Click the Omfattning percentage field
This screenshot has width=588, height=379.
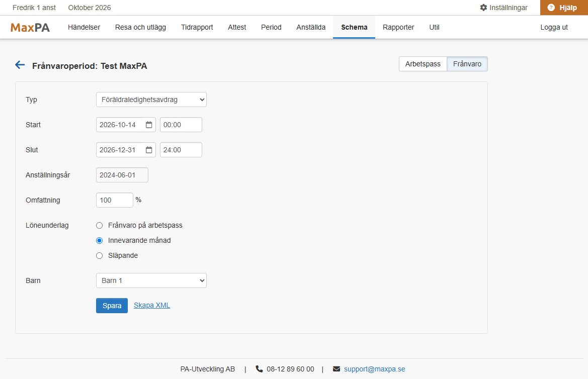(x=114, y=200)
